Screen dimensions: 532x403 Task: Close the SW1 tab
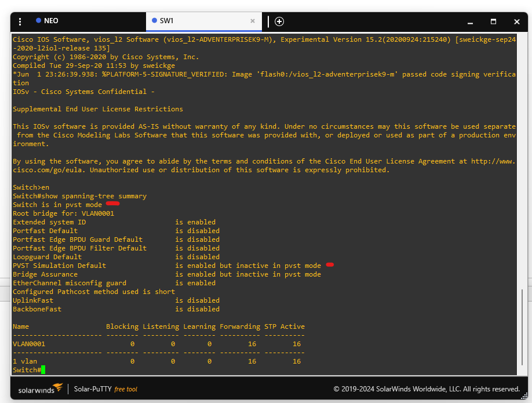point(253,21)
